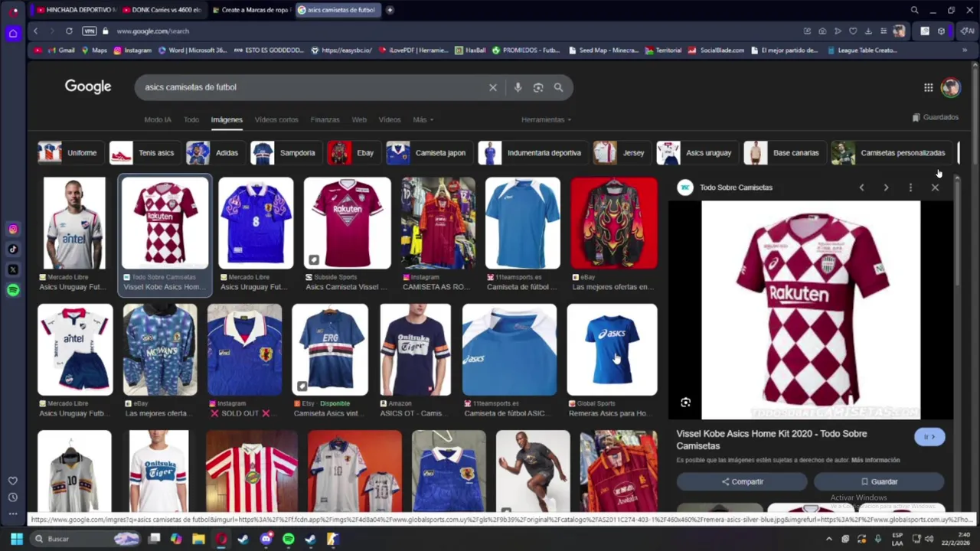The height and width of the screenshot is (551, 980).
Task: Open the Finanzas tab
Action: 325,119
